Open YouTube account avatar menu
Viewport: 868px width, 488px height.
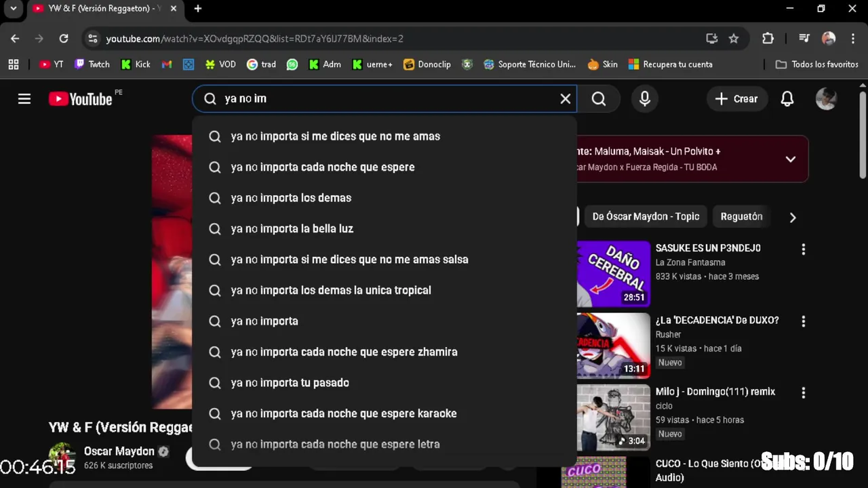click(x=826, y=99)
